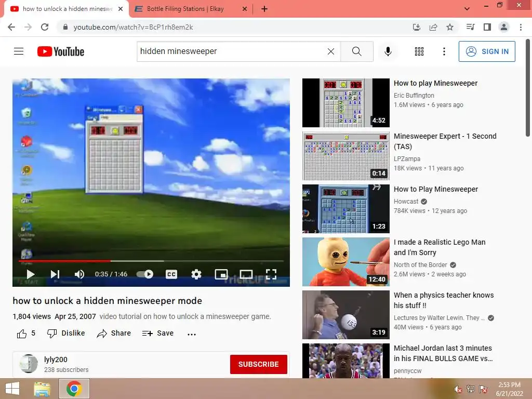Toggle Chrome side panel
The image size is (532, 399).
[487, 27]
